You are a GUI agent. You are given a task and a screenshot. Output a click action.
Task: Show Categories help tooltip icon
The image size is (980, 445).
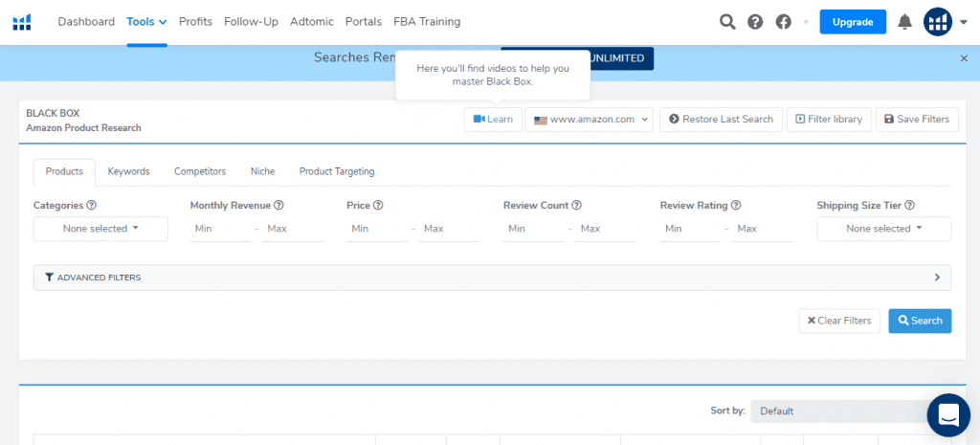pyautogui.click(x=91, y=205)
